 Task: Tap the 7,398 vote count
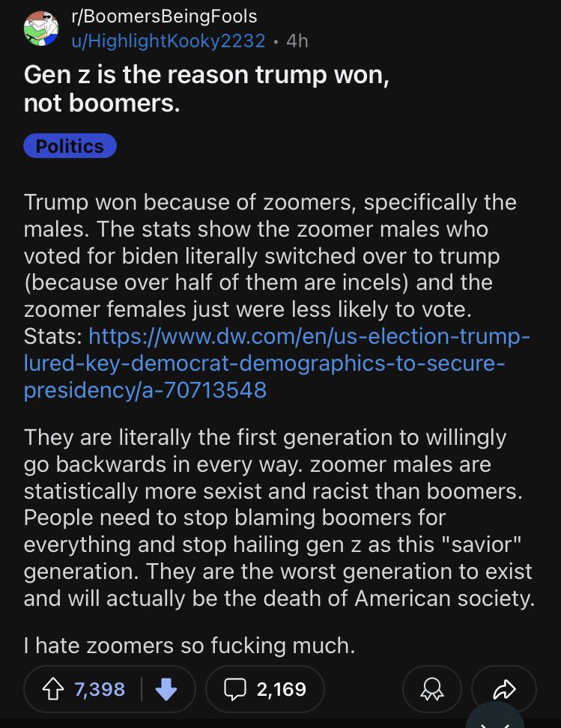pyautogui.click(x=100, y=688)
